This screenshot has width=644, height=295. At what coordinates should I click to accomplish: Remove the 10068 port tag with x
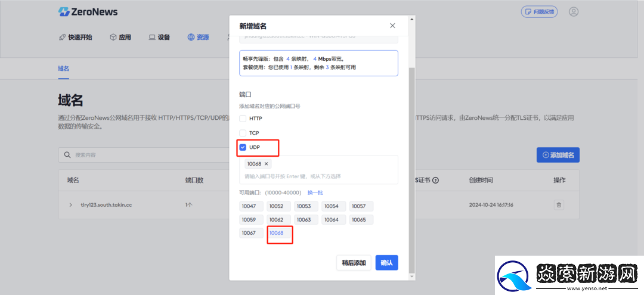point(266,164)
